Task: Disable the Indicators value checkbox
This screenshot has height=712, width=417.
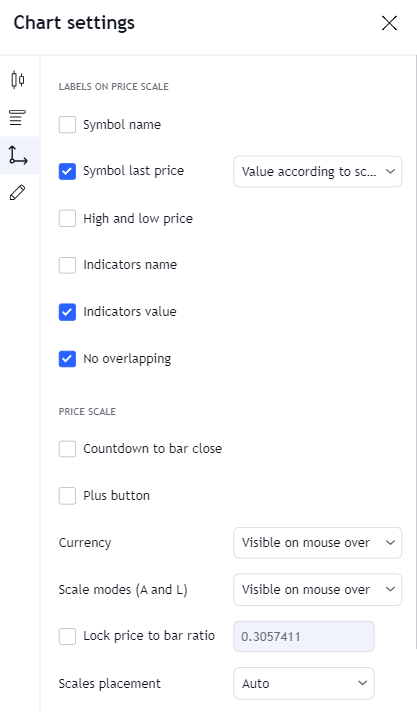Action: click(67, 312)
